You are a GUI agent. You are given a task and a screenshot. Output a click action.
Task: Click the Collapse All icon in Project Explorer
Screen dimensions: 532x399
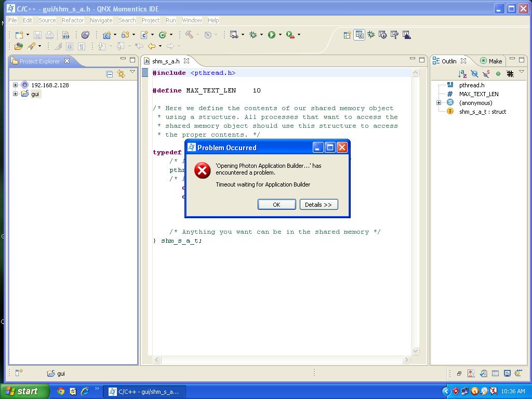[x=109, y=74]
